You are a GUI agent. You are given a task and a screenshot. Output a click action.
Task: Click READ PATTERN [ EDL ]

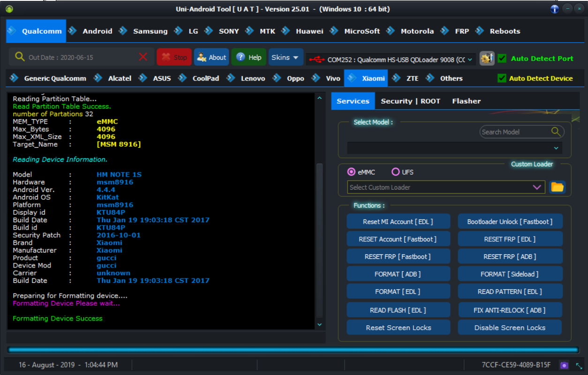click(510, 291)
